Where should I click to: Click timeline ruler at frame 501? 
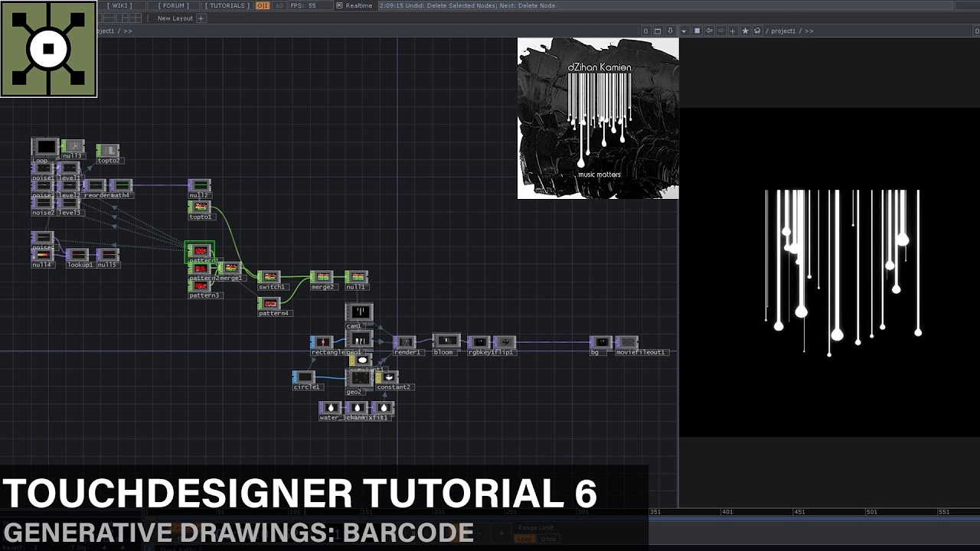(871, 511)
